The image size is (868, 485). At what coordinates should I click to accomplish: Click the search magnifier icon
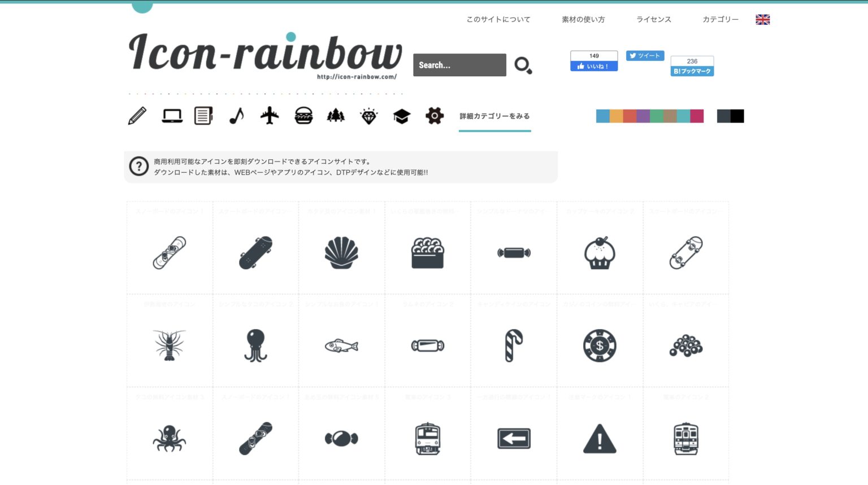[x=522, y=65]
